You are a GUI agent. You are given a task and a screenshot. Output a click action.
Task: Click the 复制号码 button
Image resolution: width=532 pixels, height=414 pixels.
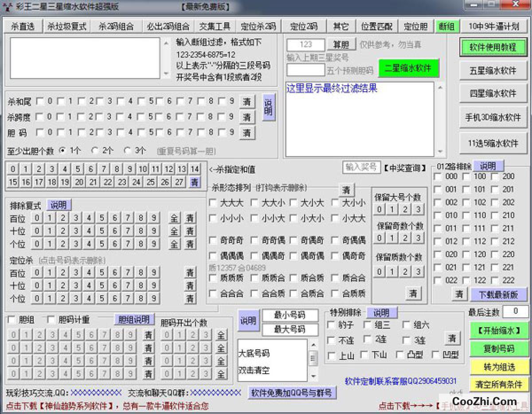[499, 349]
